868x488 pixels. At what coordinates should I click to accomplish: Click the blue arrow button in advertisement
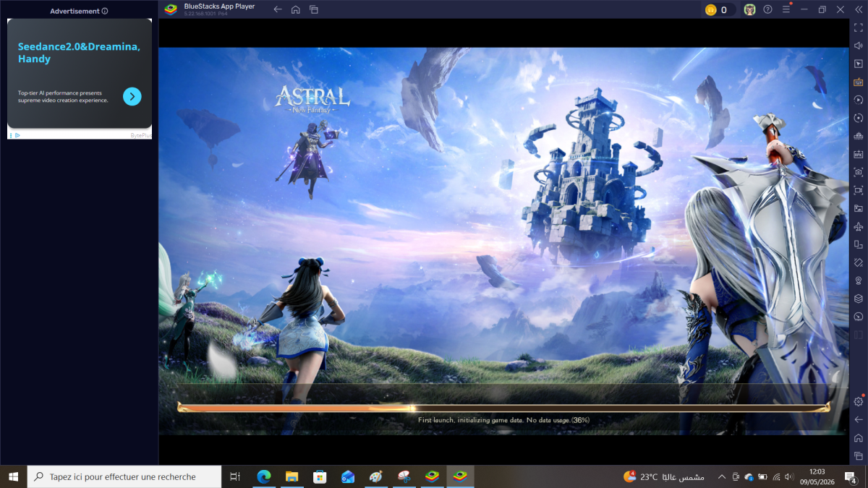click(x=132, y=96)
